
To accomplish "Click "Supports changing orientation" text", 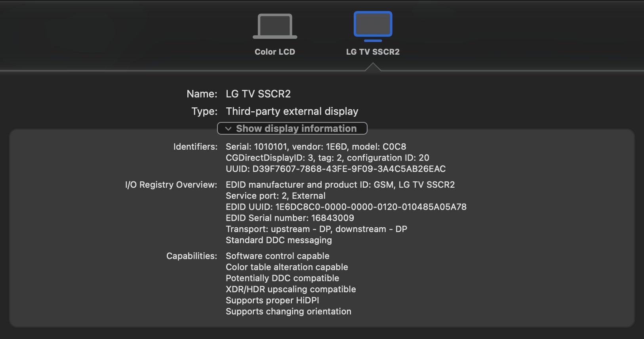I will 288,311.
